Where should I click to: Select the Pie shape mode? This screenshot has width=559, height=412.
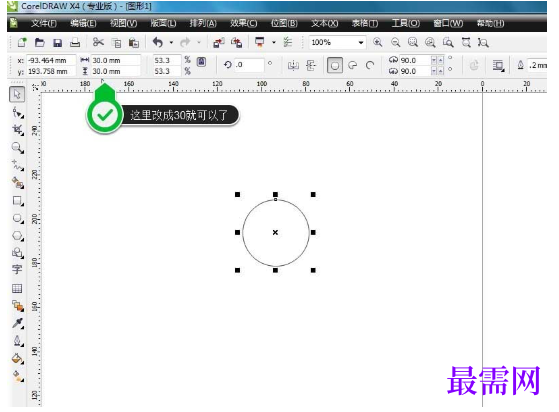coord(353,65)
